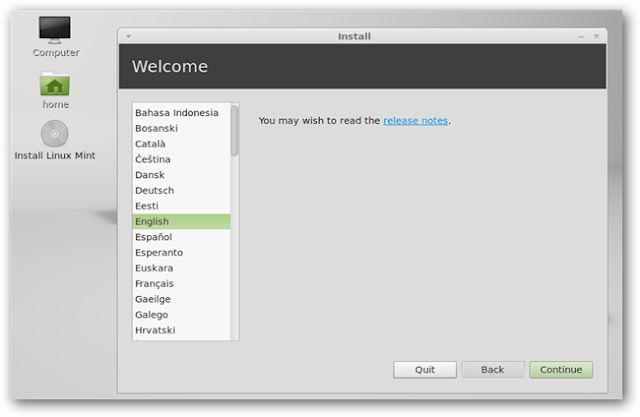This screenshot has width=640, height=417.
Task: Select the highlighted English entry
Action: pos(181,222)
